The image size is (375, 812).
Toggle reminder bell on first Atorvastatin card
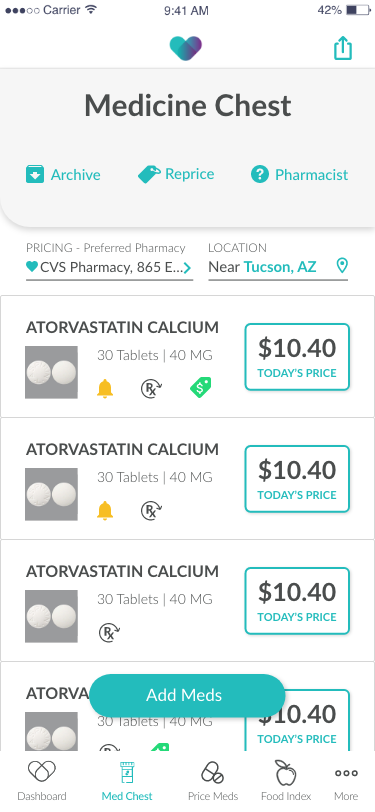[105, 388]
